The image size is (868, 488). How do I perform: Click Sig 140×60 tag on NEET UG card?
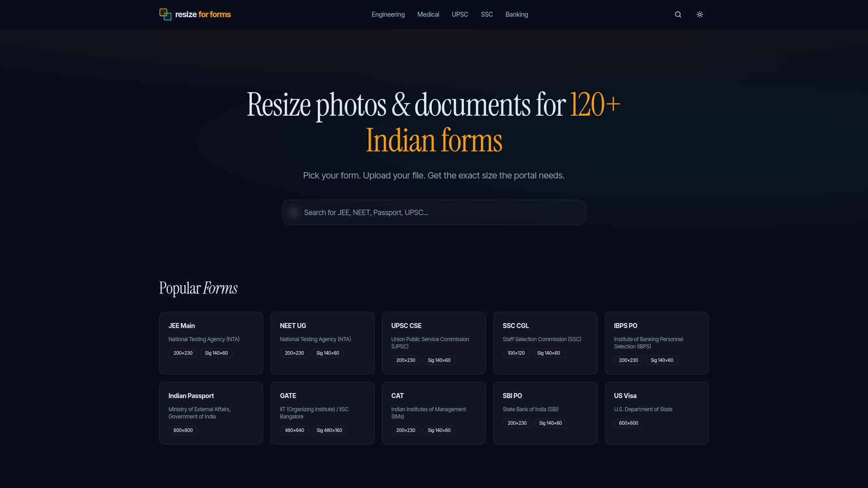tap(328, 353)
